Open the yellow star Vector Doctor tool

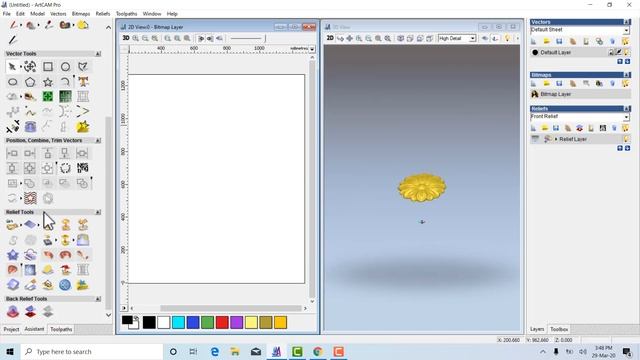click(83, 127)
